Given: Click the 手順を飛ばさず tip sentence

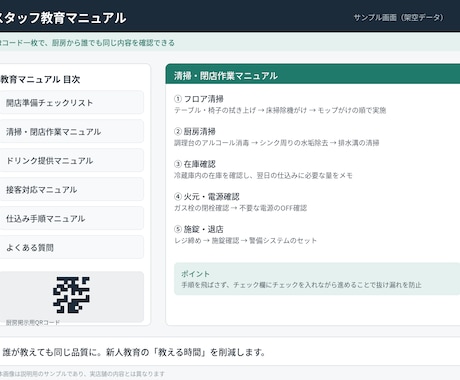Looking at the screenshot, I should [x=301, y=285].
